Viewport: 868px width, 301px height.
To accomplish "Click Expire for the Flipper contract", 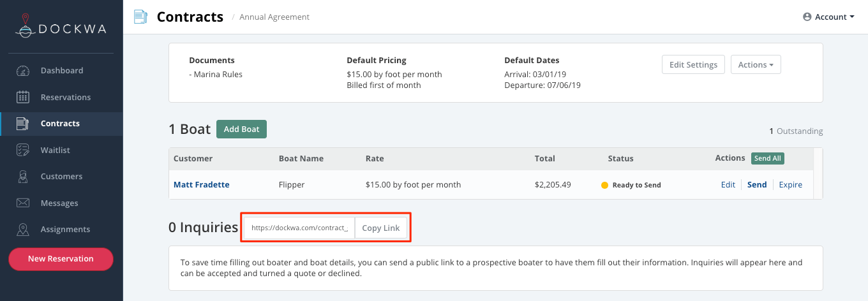I will (791, 185).
